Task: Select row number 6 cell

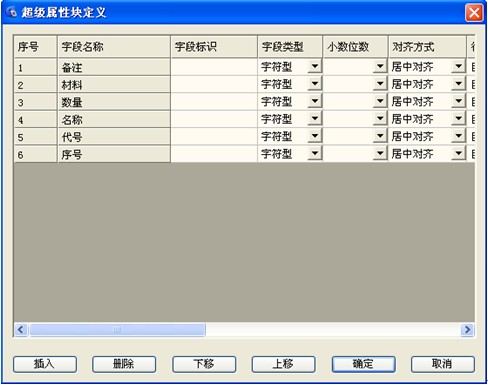Action: (36, 154)
